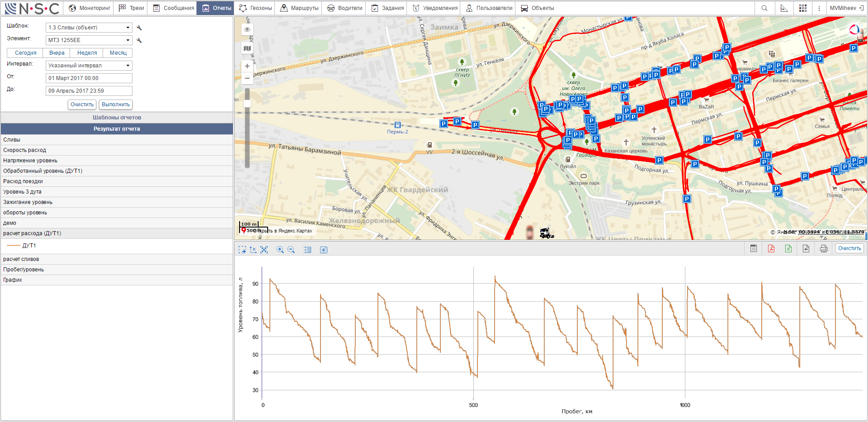Click the search magnifier in top bar
868x422 pixels.
pyautogui.click(x=764, y=8)
